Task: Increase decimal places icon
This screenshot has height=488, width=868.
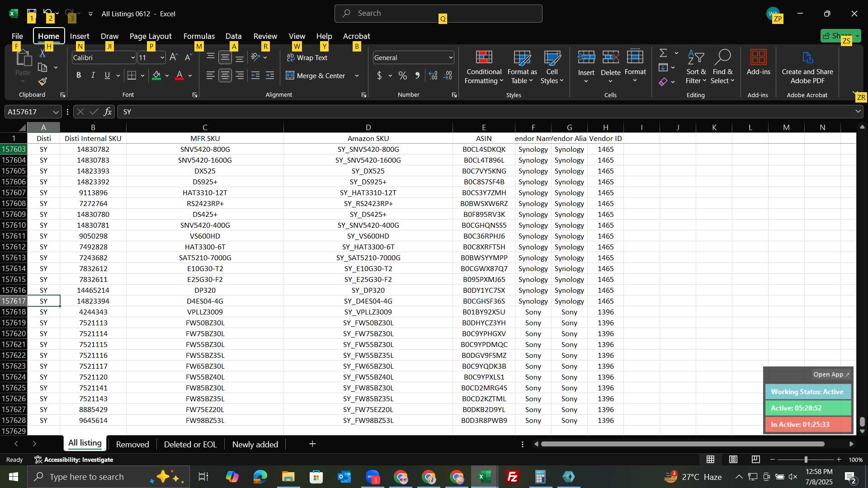Action: [433, 75]
